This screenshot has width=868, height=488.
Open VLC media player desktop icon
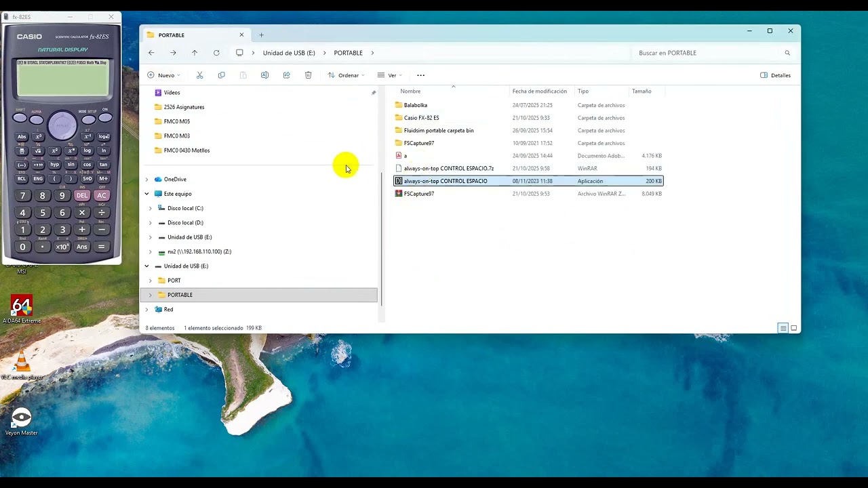coord(22,366)
